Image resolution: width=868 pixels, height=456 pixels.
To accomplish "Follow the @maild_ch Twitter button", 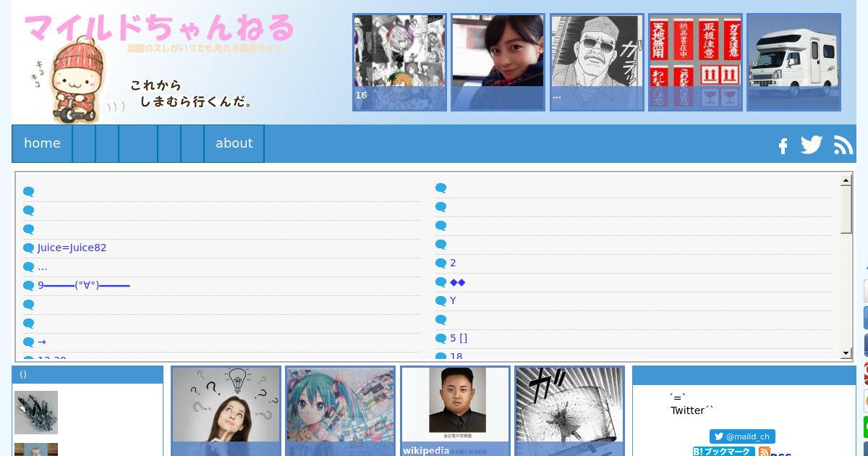I will pyautogui.click(x=742, y=436).
